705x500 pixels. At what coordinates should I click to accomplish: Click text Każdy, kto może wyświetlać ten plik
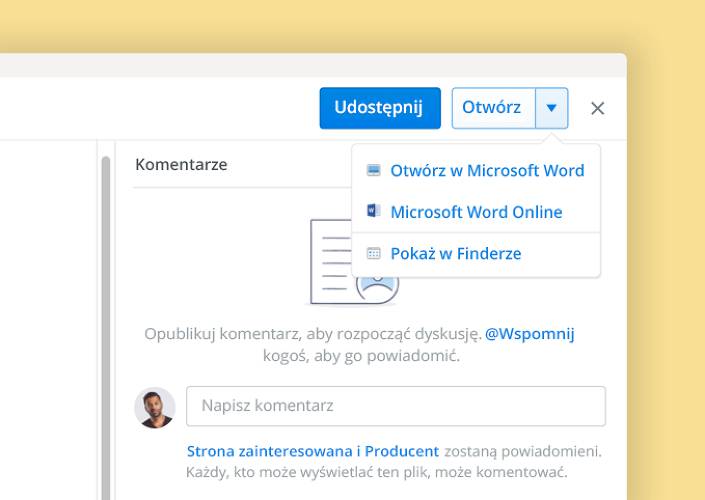pos(308,473)
